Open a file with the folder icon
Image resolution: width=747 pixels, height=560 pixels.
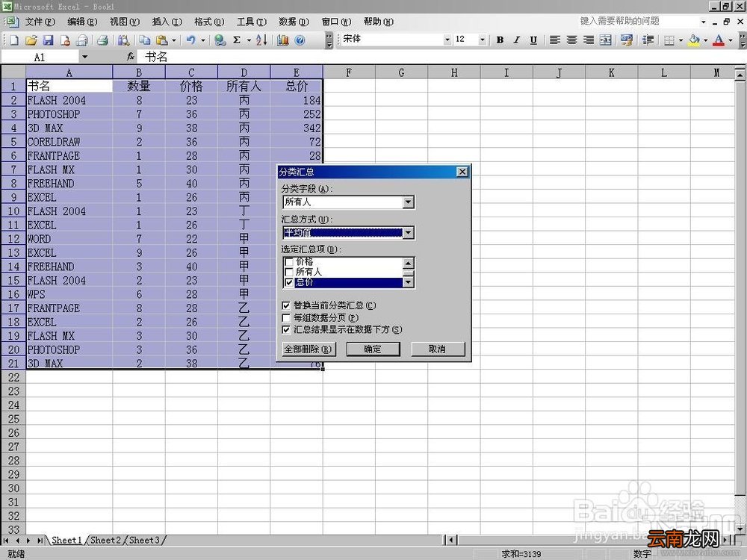point(31,40)
